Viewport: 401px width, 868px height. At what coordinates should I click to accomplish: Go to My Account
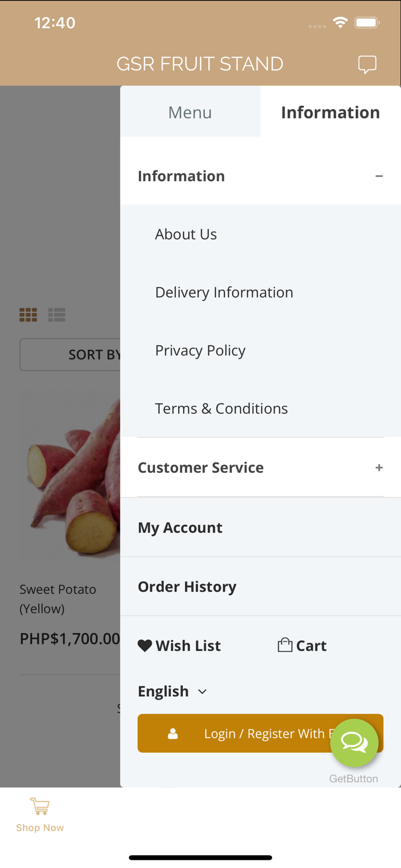tap(180, 528)
